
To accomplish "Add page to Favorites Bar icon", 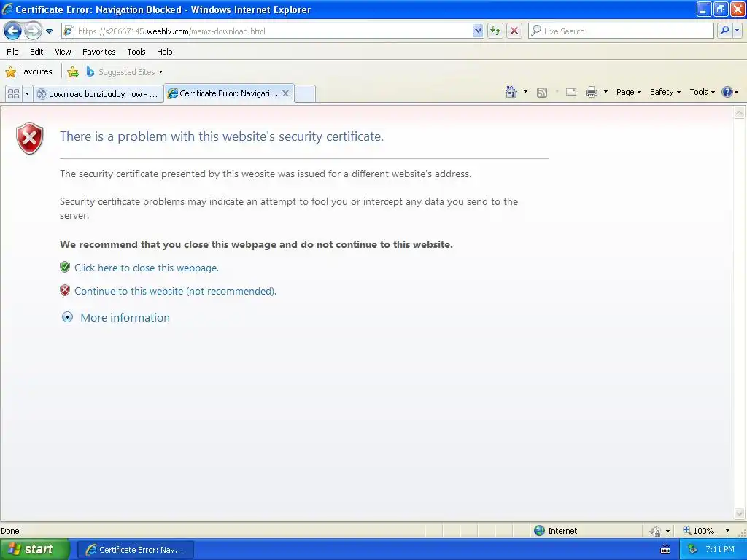I will 73,72.
